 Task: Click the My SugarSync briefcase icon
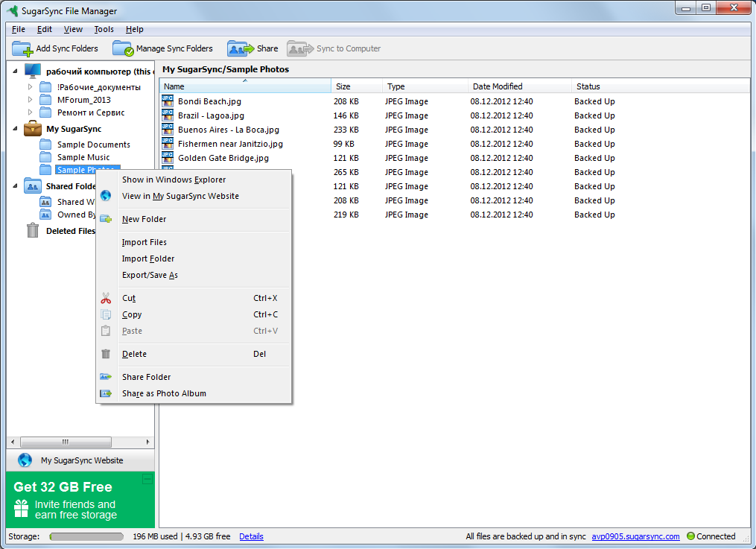coord(33,129)
